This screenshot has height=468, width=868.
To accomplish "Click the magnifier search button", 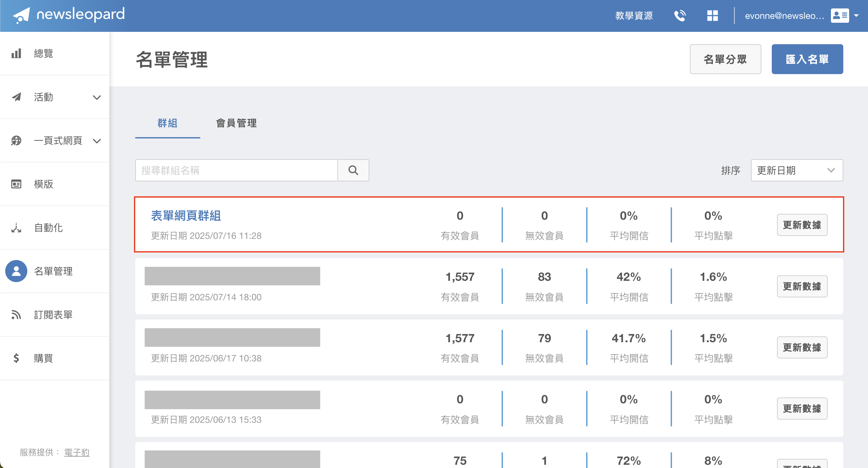I will (353, 170).
